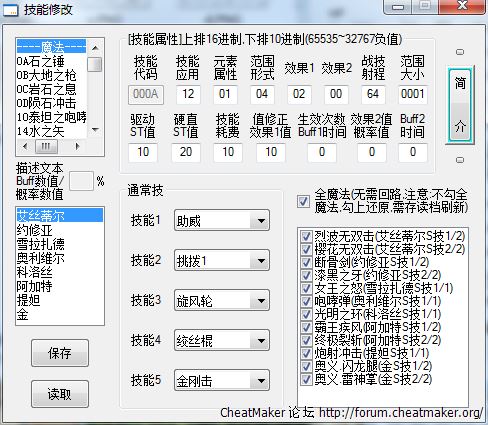Image resolution: width=488 pixels, height=425 pixels.
Task: Click the small indicator below the 简介 button
Action: click(x=460, y=160)
